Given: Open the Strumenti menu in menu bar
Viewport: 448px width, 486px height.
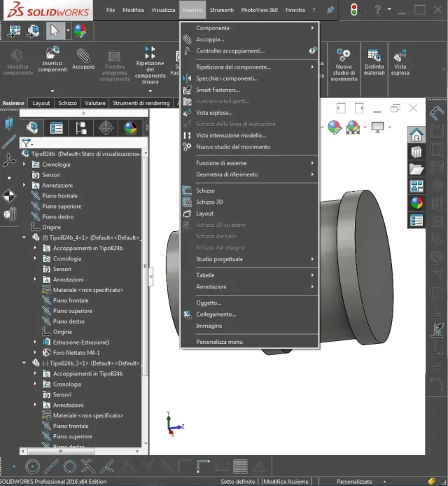Looking at the screenshot, I should (221, 11).
